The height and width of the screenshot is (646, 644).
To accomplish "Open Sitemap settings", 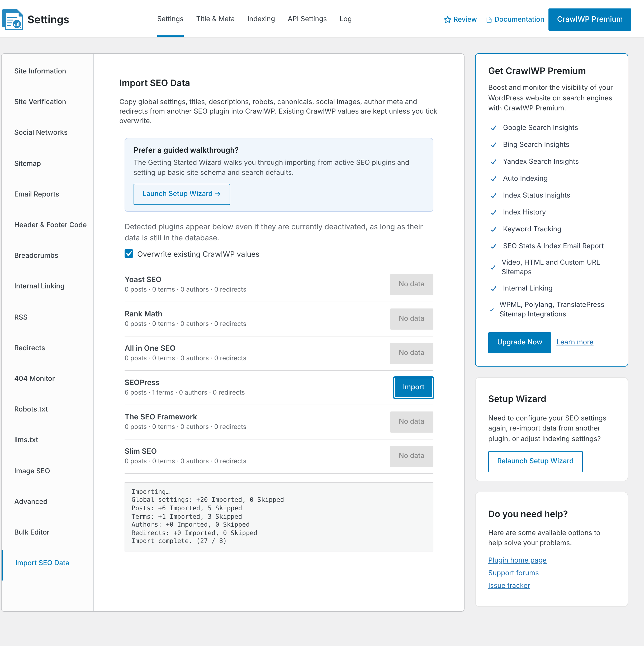I will [x=27, y=163].
